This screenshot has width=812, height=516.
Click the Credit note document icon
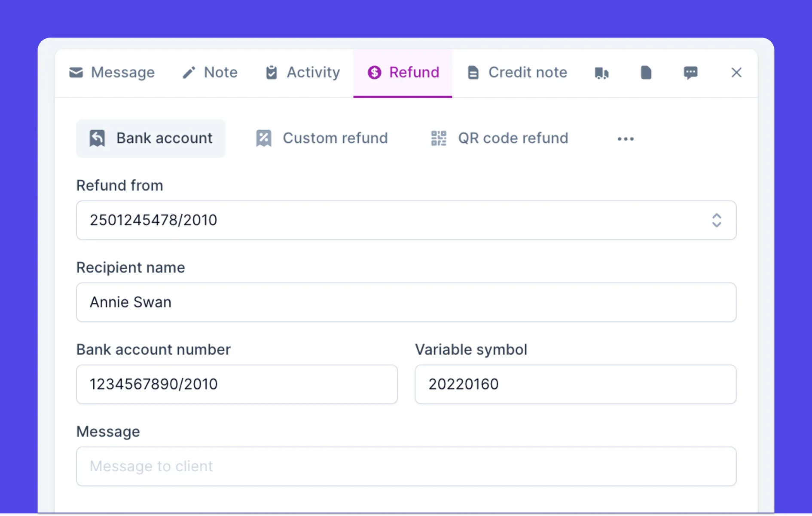[473, 72]
